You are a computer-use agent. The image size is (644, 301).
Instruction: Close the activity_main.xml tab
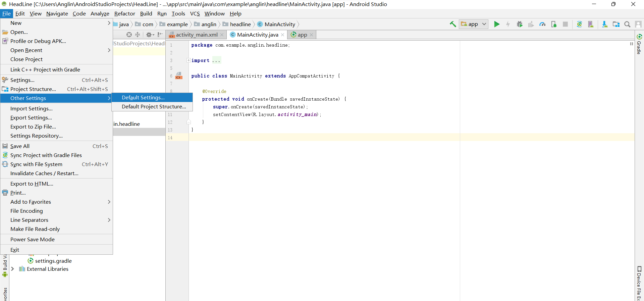pyautogui.click(x=222, y=35)
